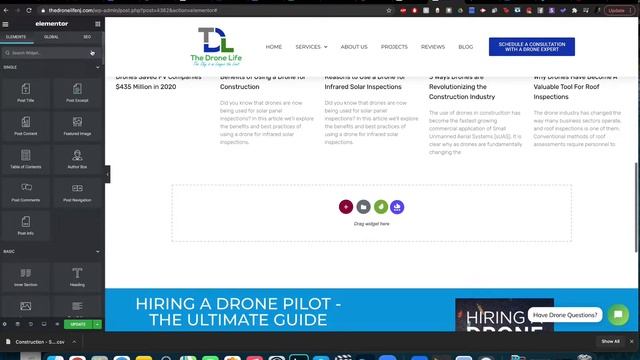The width and height of the screenshot is (640, 360).
Task: Select the Post Content widget
Action: point(26,126)
